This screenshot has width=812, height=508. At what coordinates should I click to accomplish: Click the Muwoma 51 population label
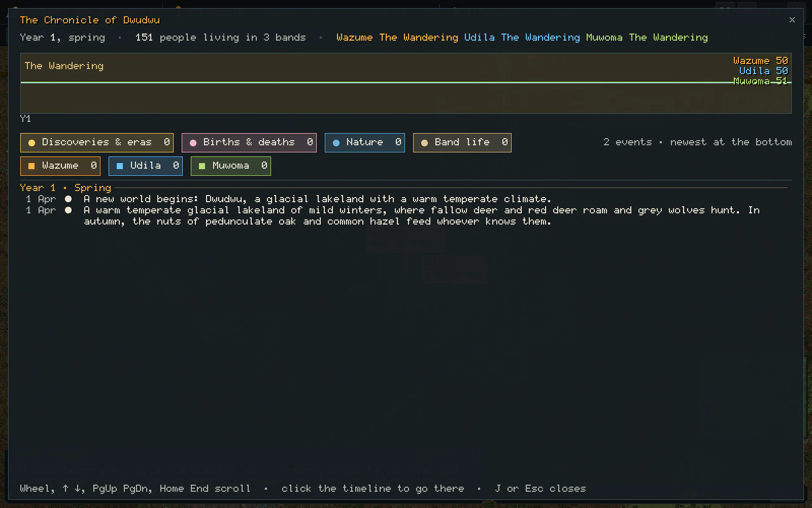coord(760,81)
